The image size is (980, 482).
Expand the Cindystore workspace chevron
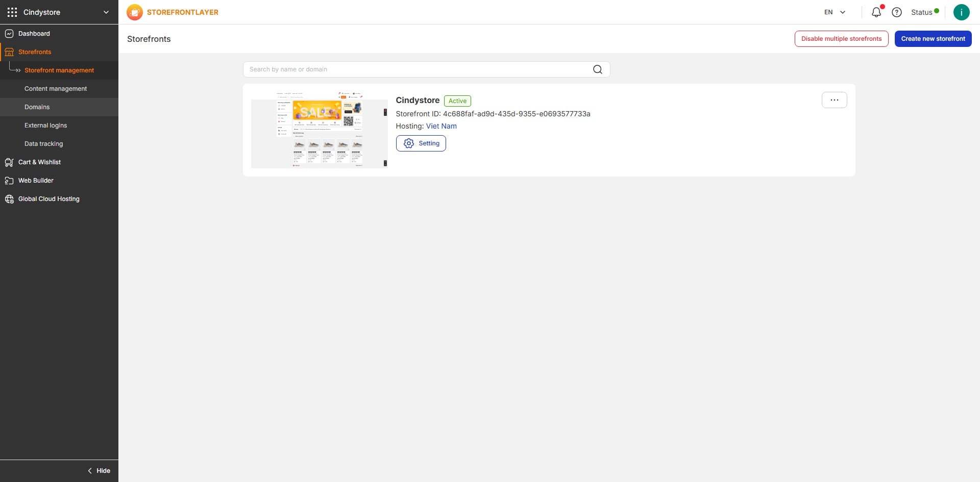pyautogui.click(x=106, y=12)
